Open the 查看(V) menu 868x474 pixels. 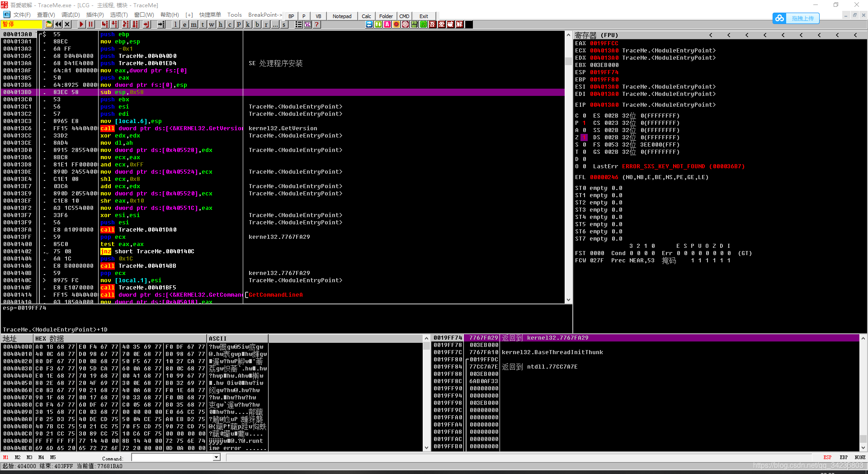point(46,15)
